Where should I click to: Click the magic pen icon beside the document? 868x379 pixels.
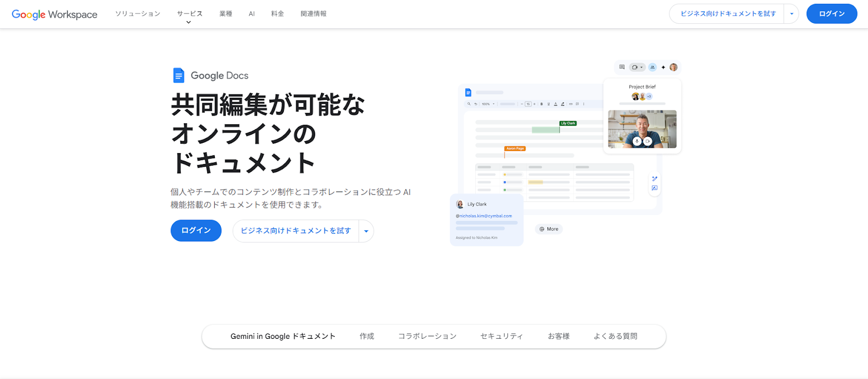point(655,179)
